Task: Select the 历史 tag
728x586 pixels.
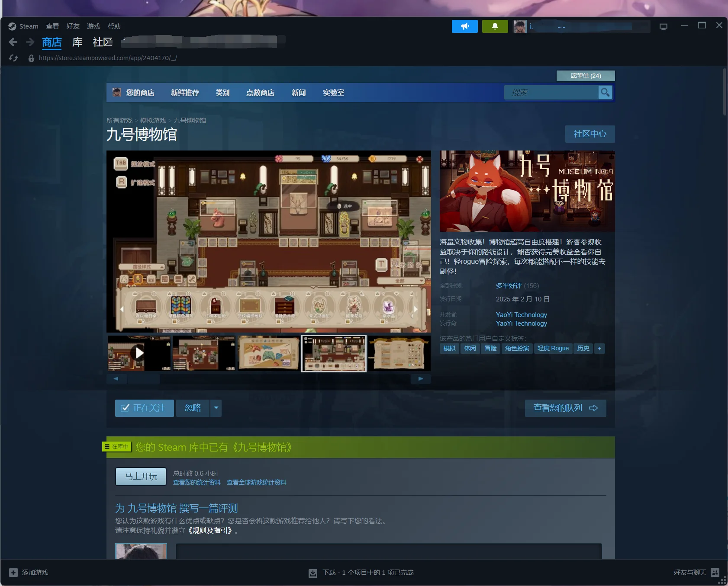Action: (583, 348)
